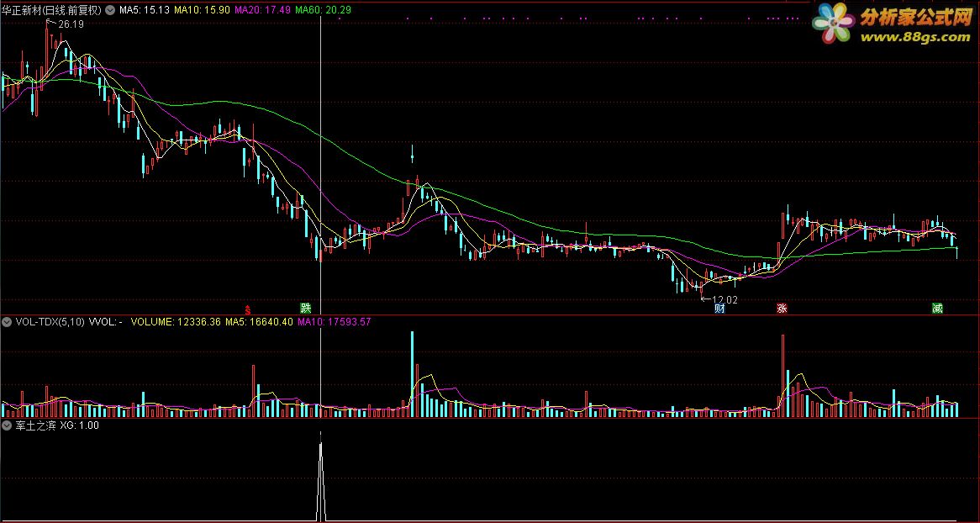
Task: Click the 率土之滨 XG: 1.00 label
Action: (x=57, y=425)
